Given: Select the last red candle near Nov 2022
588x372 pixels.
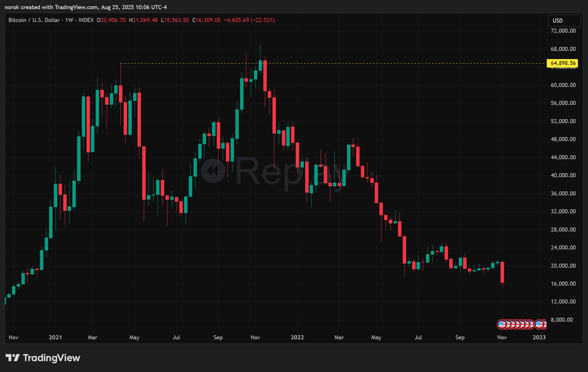Looking at the screenshot, I should tap(502, 272).
